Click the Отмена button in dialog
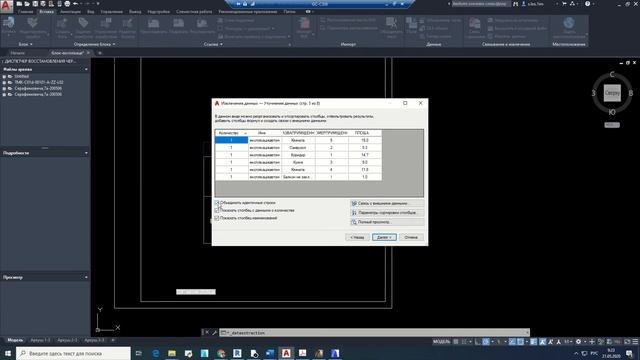 click(x=411, y=237)
